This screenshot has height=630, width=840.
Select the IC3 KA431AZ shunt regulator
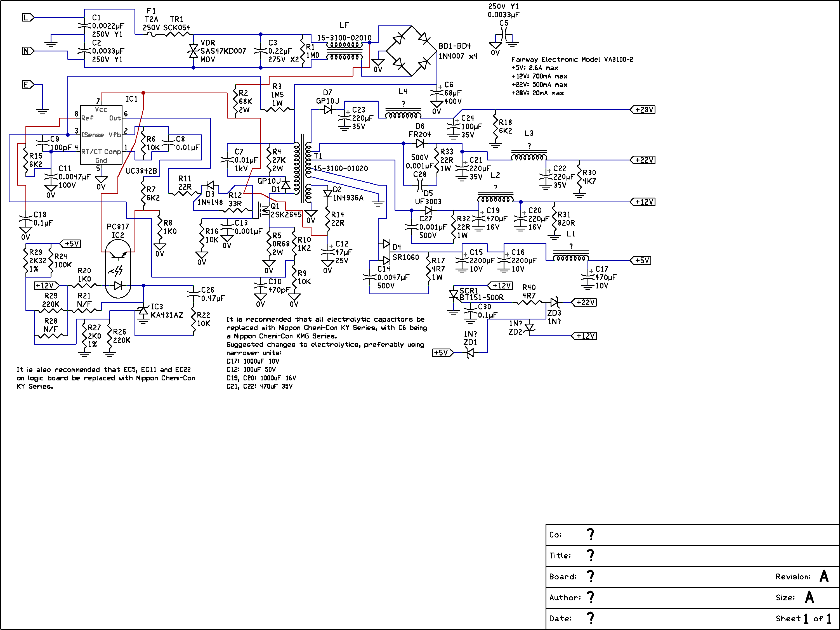143,311
